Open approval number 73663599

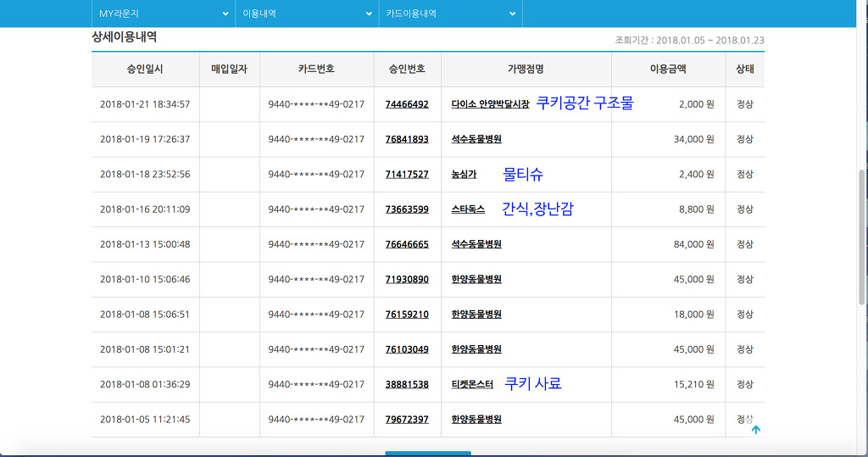tap(407, 209)
